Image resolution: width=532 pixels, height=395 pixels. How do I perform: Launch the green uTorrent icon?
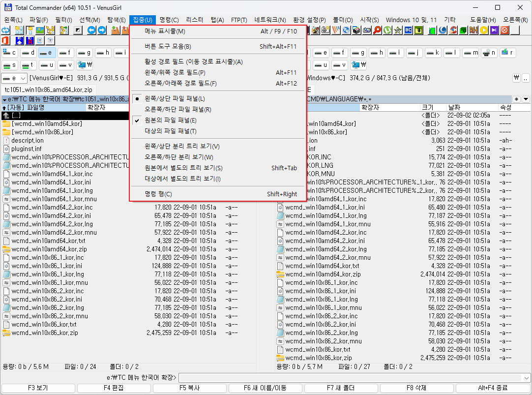(x=387, y=30)
